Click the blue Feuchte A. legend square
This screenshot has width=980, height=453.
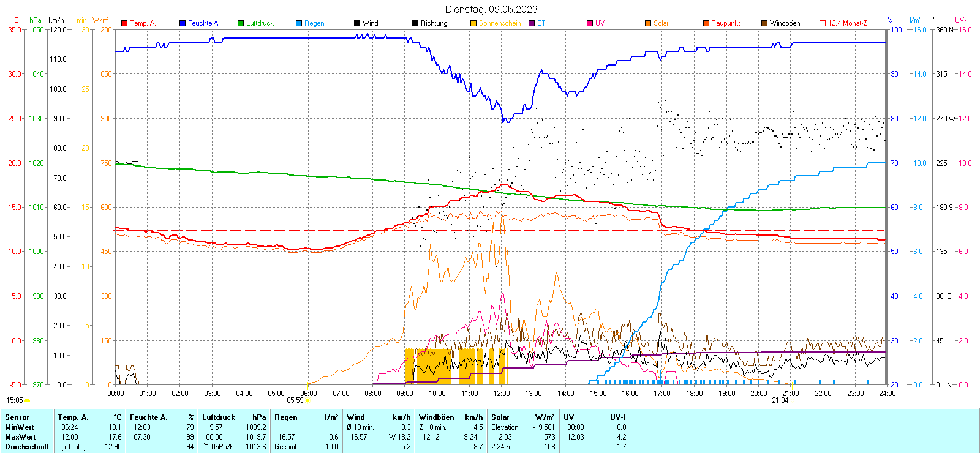tap(183, 23)
